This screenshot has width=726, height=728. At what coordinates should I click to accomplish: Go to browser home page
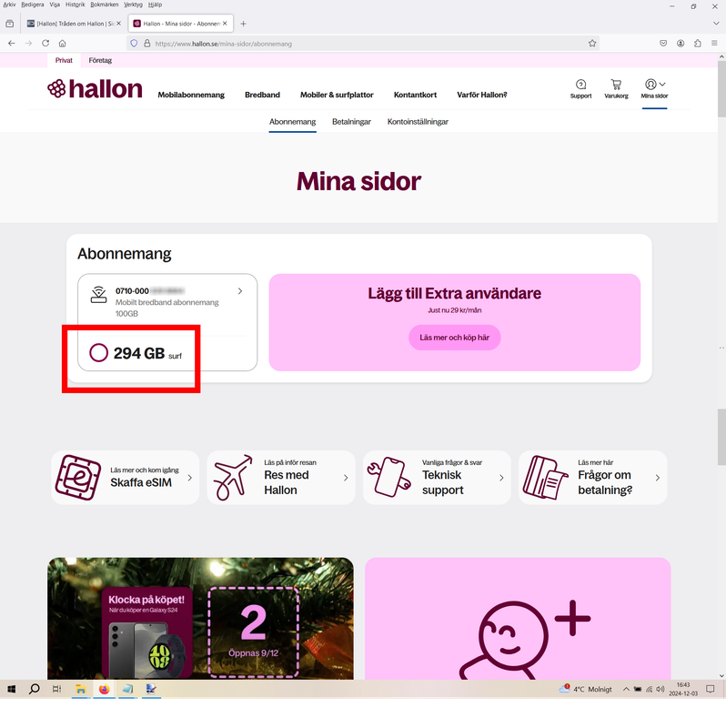pyautogui.click(x=62, y=43)
